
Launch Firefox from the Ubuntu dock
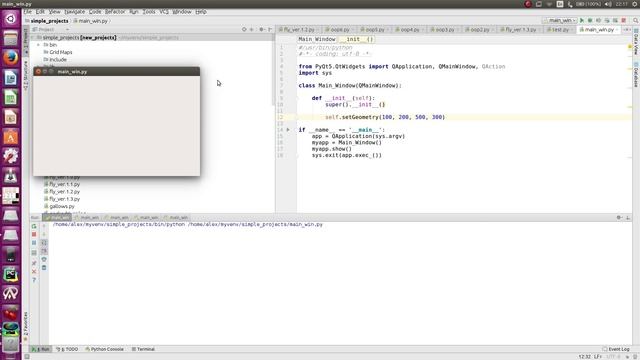pos(11,58)
